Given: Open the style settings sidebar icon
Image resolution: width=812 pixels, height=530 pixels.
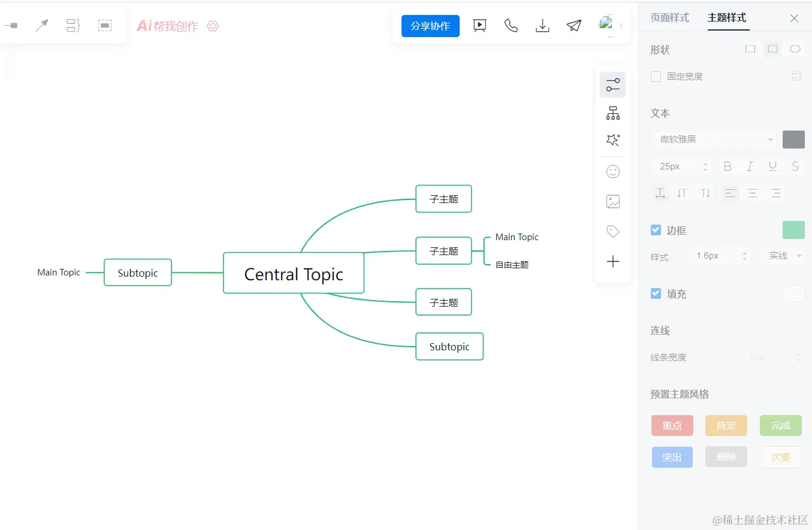Looking at the screenshot, I should 612,85.
